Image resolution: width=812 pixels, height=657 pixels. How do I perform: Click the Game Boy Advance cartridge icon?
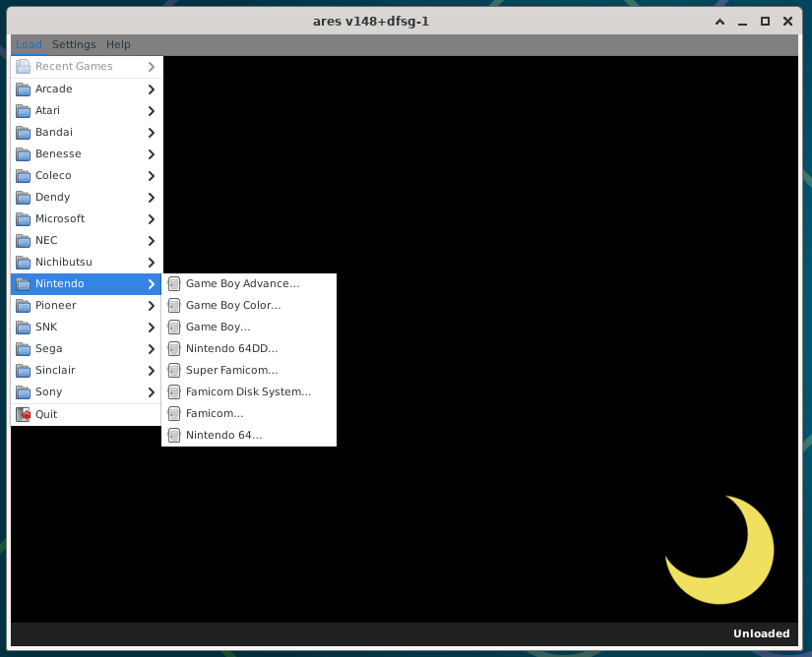[x=174, y=284]
